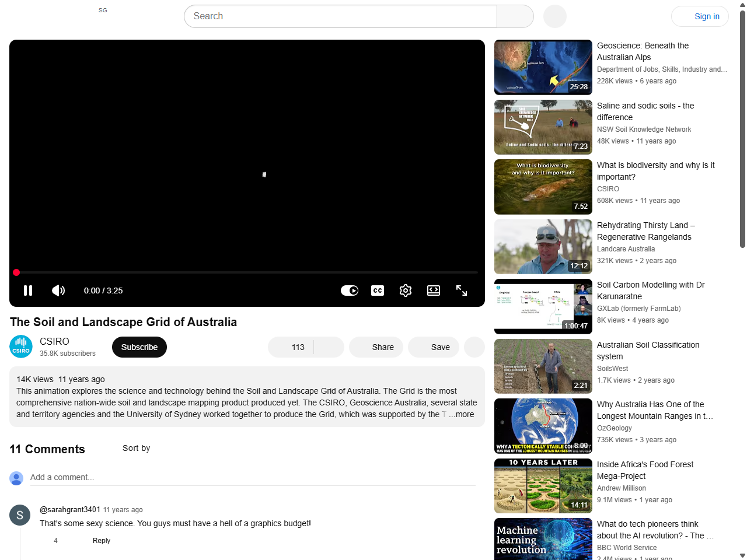Click the red progress bar scrubber

(16, 272)
